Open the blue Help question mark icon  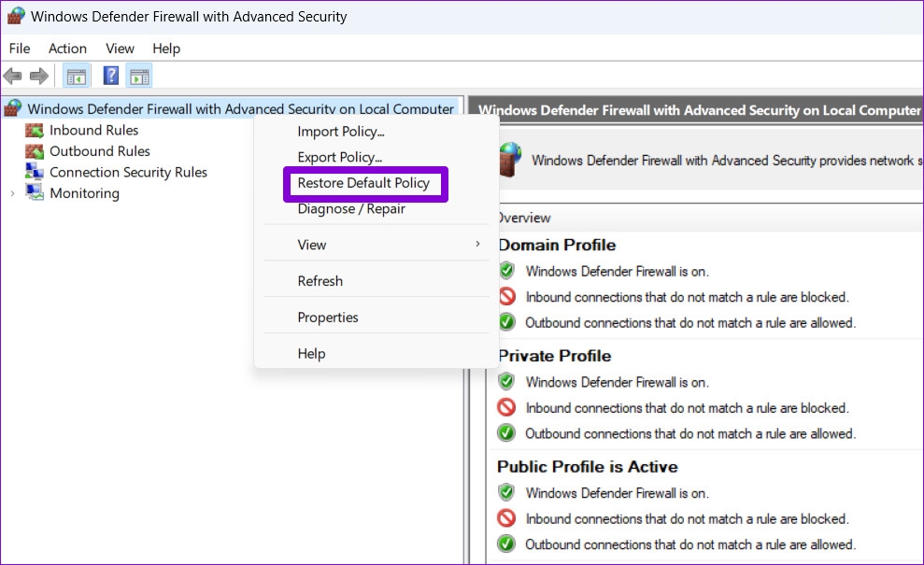pos(111,76)
